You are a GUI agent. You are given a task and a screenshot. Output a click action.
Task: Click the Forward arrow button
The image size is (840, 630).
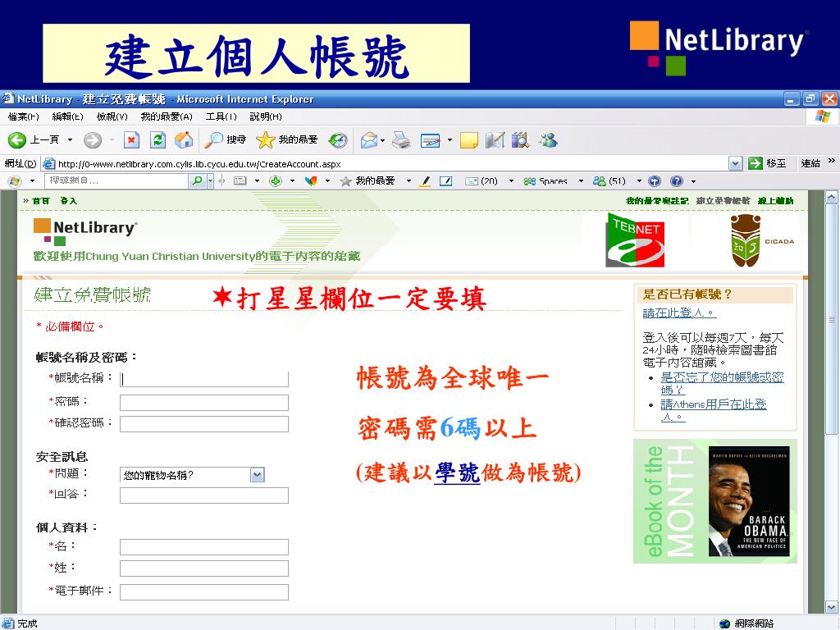93,140
